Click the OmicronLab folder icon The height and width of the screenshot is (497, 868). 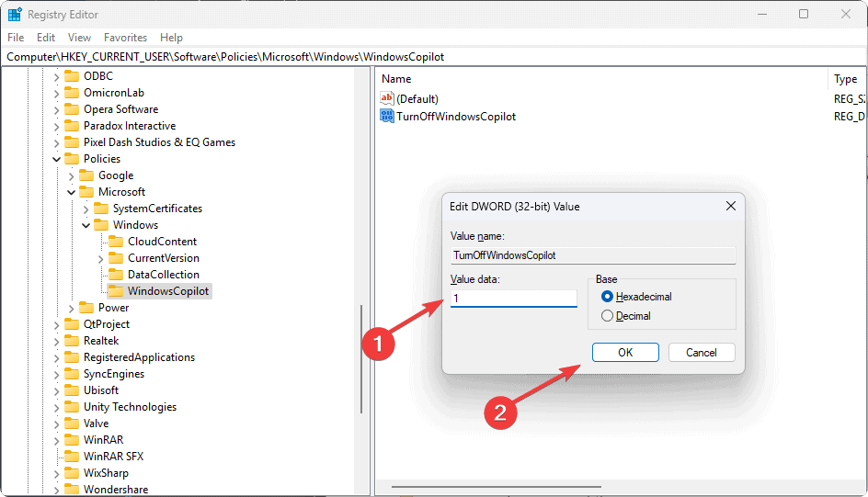(x=72, y=92)
